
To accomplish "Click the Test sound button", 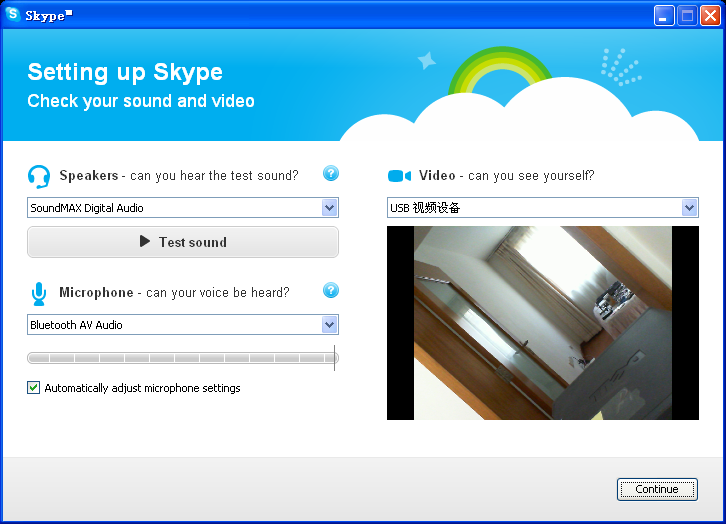I will tap(183, 242).
